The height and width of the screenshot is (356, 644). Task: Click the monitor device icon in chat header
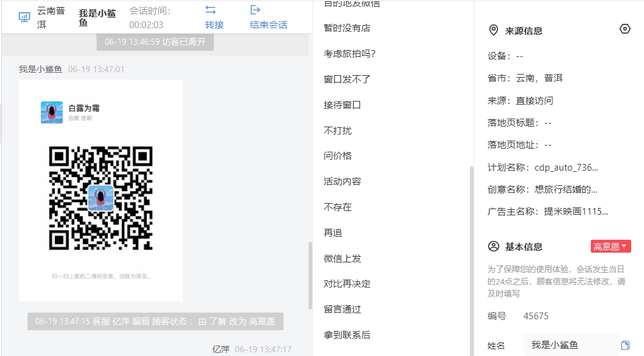(24, 17)
